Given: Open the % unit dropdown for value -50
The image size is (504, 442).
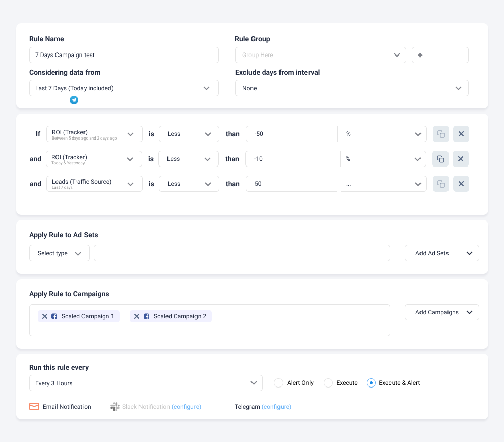Looking at the screenshot, I should point(383,134).
